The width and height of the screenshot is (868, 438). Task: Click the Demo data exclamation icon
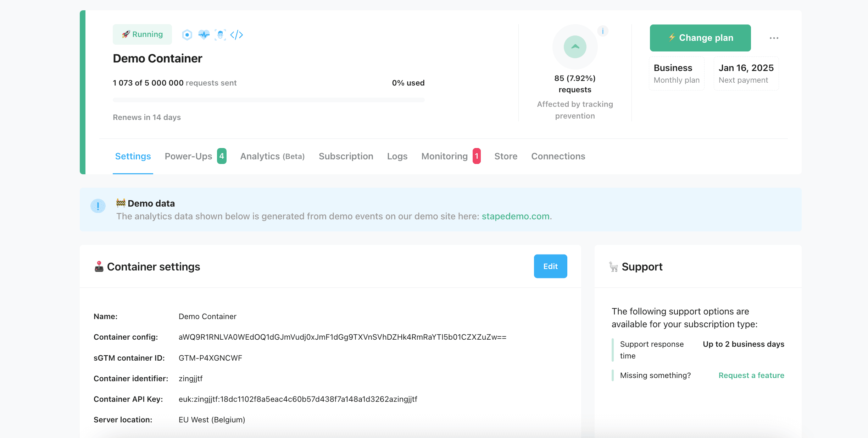[98, 206]
